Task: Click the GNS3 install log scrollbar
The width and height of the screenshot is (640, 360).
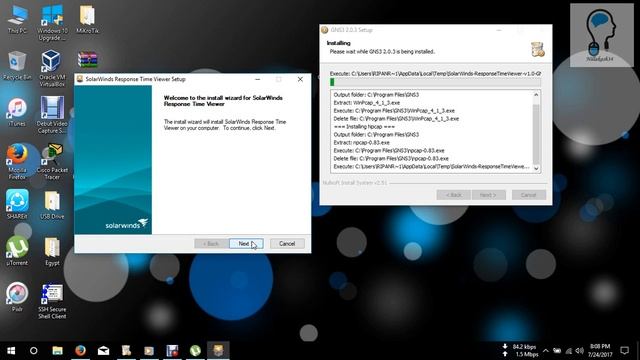Action: pos(536,131)
